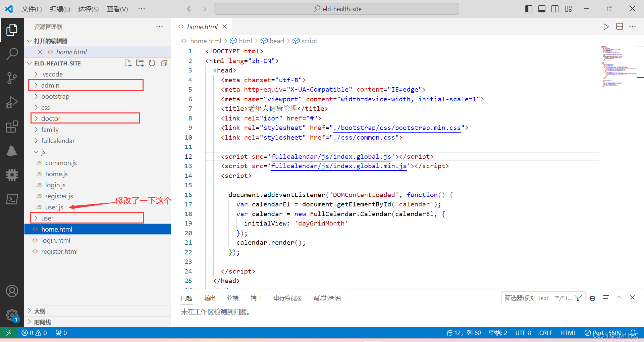Click the eld-health-site command center search

(x=336, y=9)
